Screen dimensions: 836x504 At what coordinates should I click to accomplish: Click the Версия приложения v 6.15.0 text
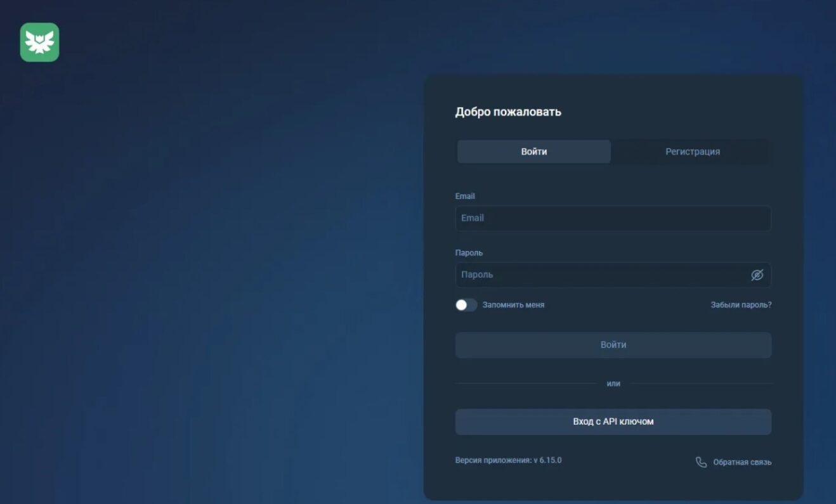coord(508,460)
